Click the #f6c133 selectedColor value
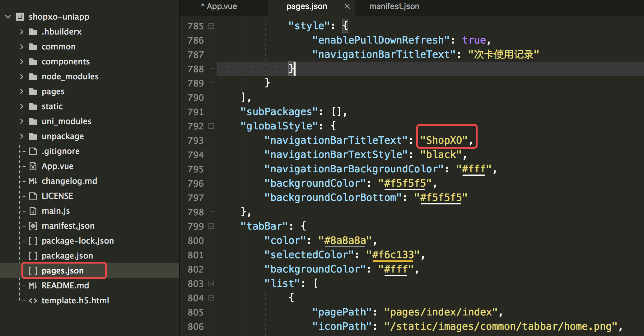This screenshot has height=336, width=644. [x=393, y=255]
